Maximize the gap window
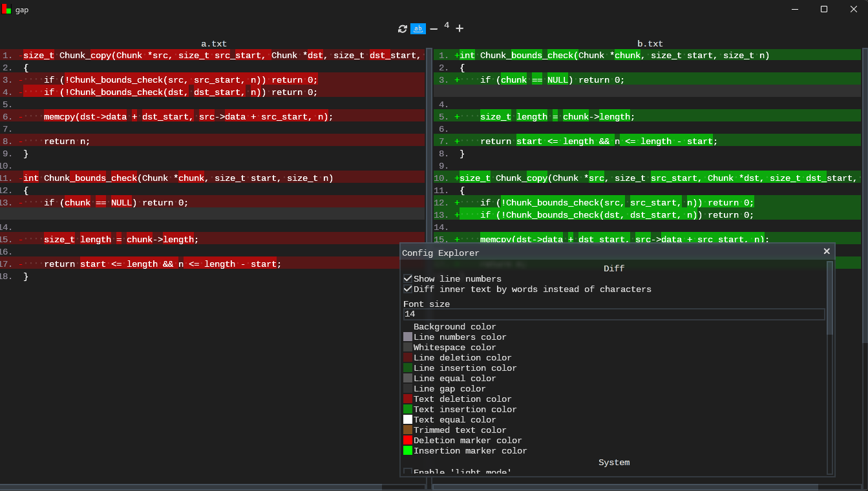Image resolution: width=868 pixels, height=491 pixels. (x=824, y=9)
